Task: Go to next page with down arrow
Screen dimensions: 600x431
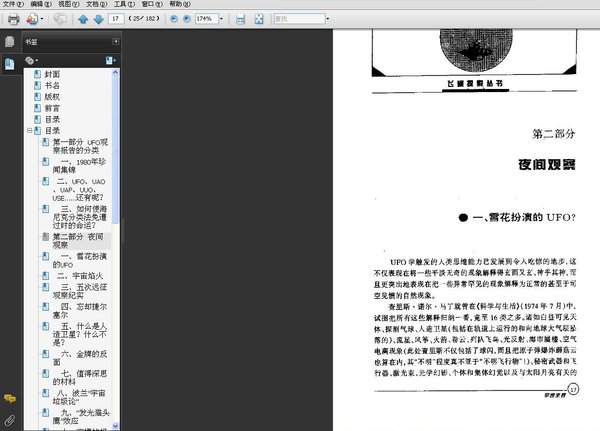Action: click(x=98, y=19)
